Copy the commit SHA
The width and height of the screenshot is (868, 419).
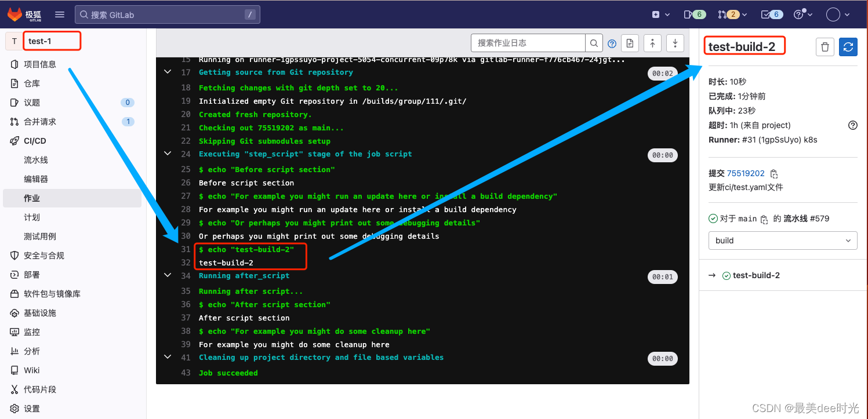pyautogui.click(x=773, y=174)
